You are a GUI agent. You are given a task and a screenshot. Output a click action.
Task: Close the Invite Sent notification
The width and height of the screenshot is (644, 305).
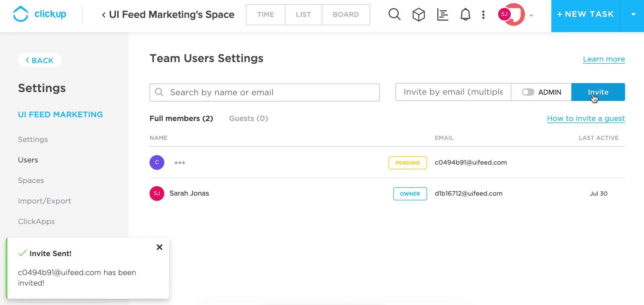160,247
